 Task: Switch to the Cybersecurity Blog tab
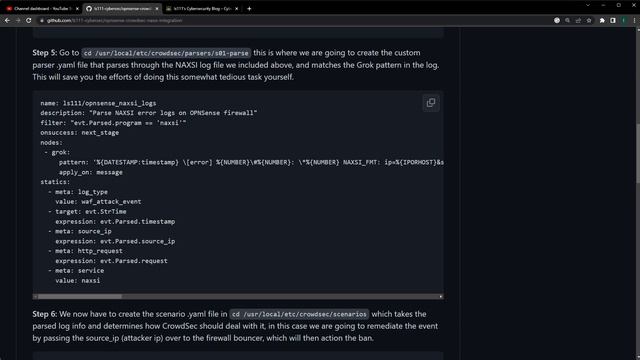coord(202,9)
